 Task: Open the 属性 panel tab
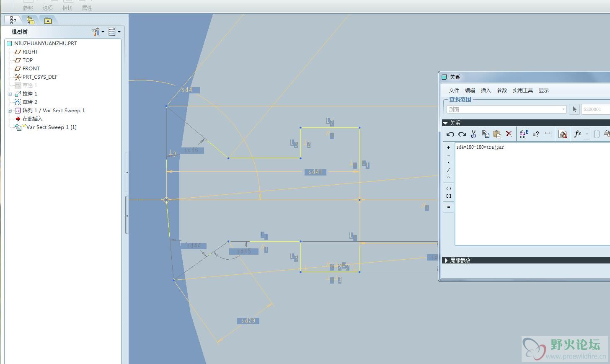[87, 8]
